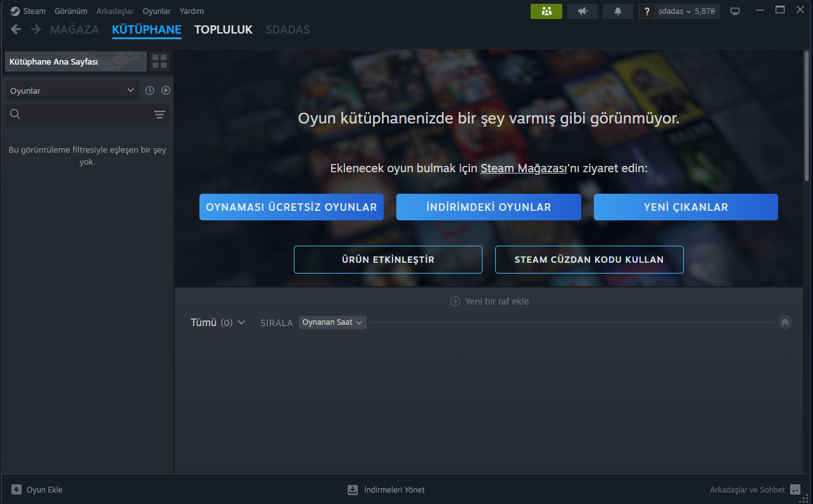
Task: Toggle the play icon ready-to-play filter
Action: (166, 91)
